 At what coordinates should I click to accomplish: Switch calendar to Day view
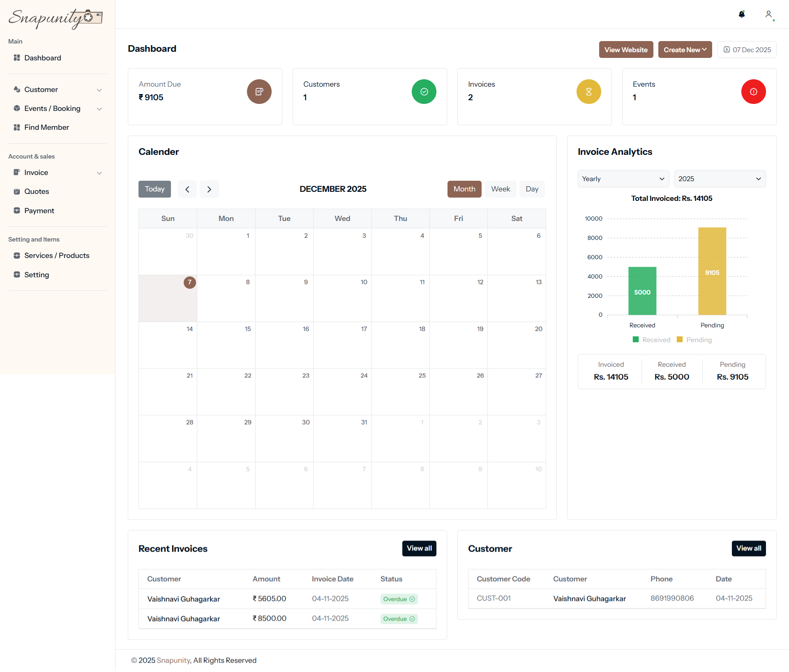point(532,189)
